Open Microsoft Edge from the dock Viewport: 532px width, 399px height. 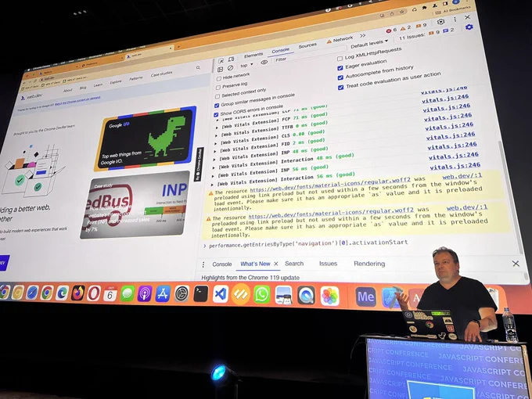62,293
